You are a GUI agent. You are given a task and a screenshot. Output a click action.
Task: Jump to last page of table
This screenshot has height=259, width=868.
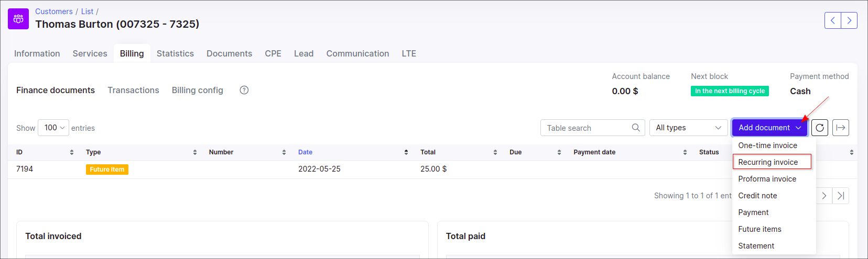(841, 196)
